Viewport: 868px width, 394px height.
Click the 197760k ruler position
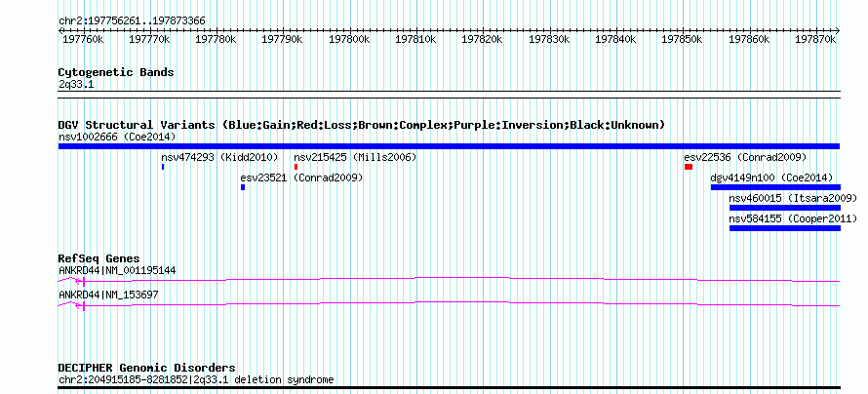pos(83,39)
